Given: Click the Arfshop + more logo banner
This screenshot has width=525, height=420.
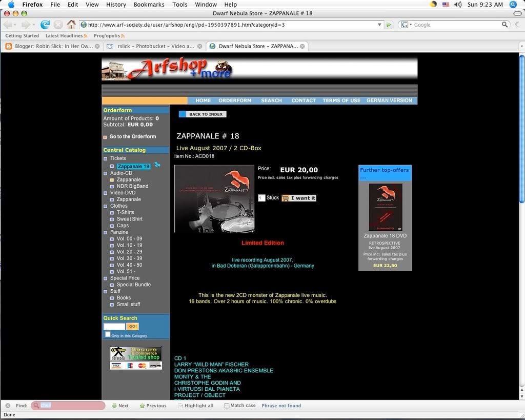Looking at the screenshot, I should [259, 69].
